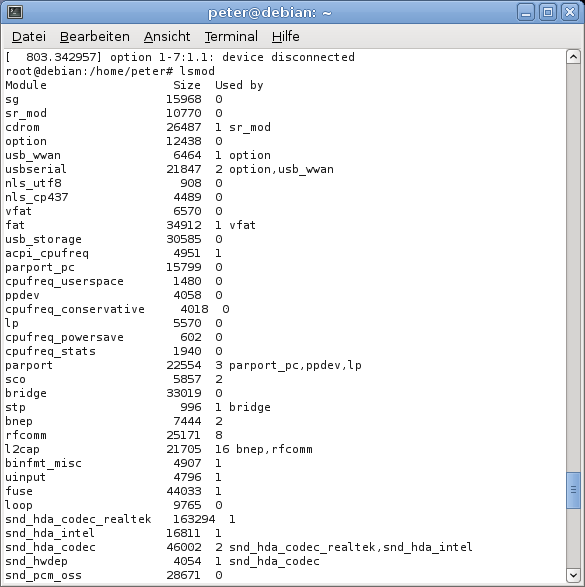Click 'device disconnected' log line
The image size is (585, 587).
288,57
